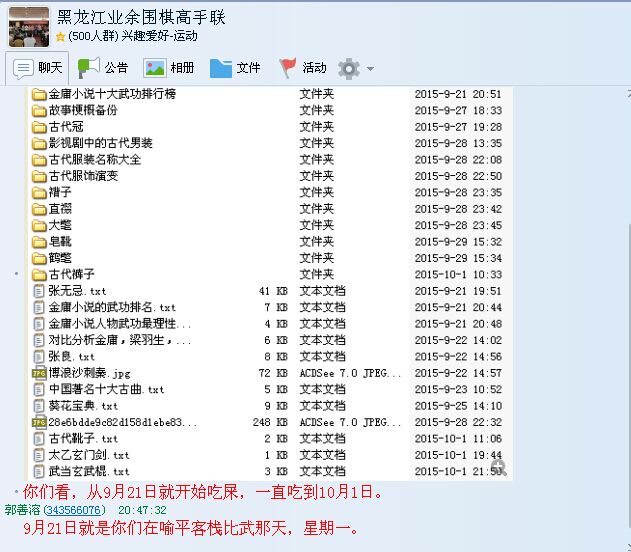631x552 pixels.
Task: Open user ID link 343566076
Action: [x=73, y=510]
